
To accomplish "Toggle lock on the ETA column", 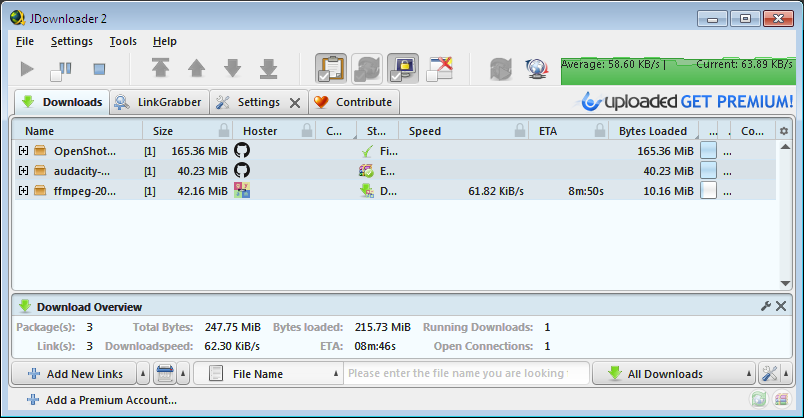I will pos(599,130).
